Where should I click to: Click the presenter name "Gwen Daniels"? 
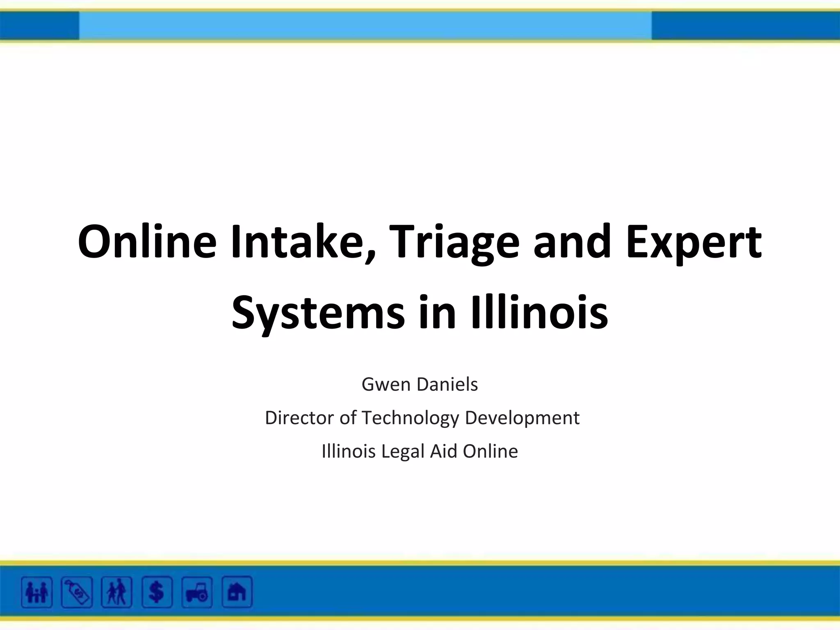[x=420, y=384]
